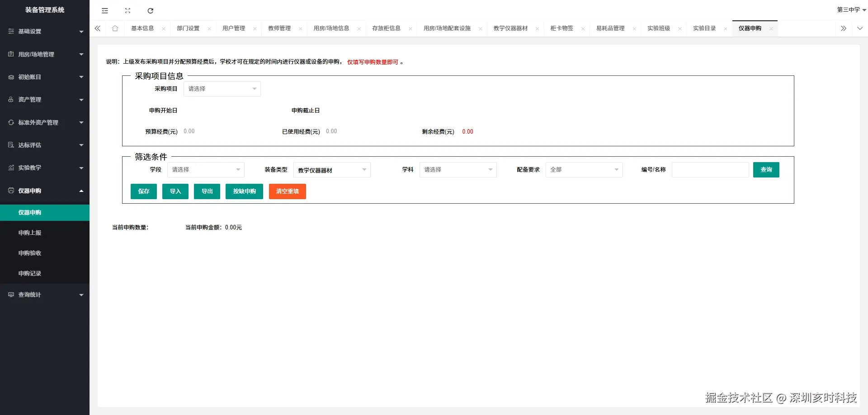Viewport: 868px width, 415px height.
Task: Click the 装备管理系统 title in sidebar
Action: tap(45, 10)
